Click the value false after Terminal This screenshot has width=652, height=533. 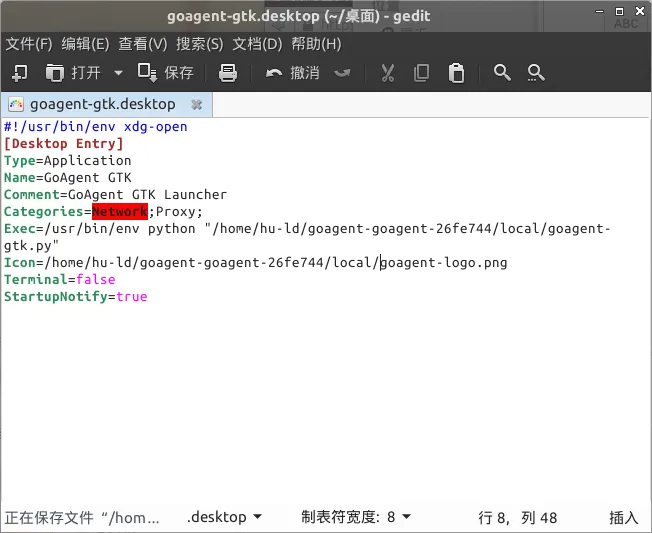pos(96,280)
